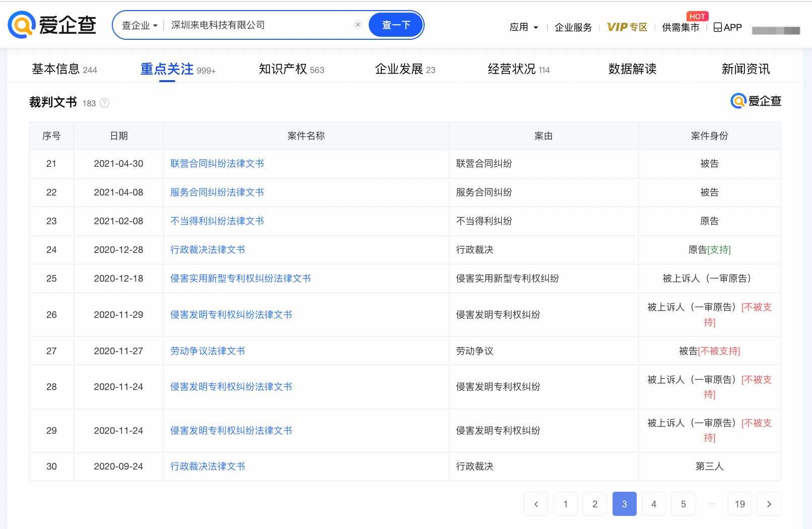
Task: Jump to last page 19
Action: click(x=740, y=504)
